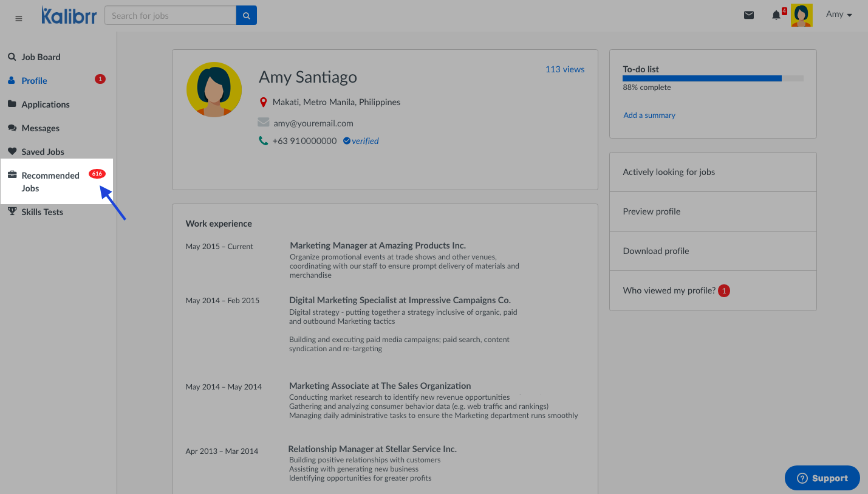Open Job Board in sidebar
This screenshot has width=868, height=494.
pos(41,57)
